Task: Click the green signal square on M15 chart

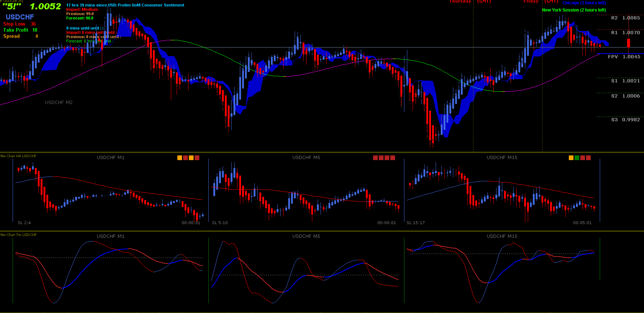Action: [577, 158]
